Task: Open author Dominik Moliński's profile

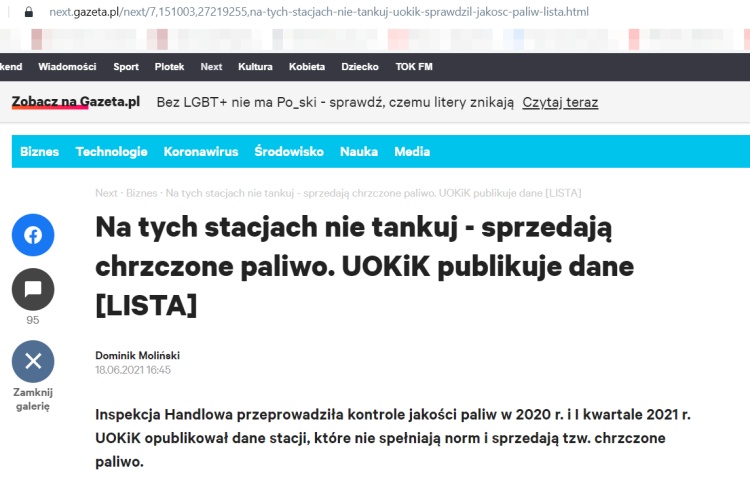Action: point(138,356)
